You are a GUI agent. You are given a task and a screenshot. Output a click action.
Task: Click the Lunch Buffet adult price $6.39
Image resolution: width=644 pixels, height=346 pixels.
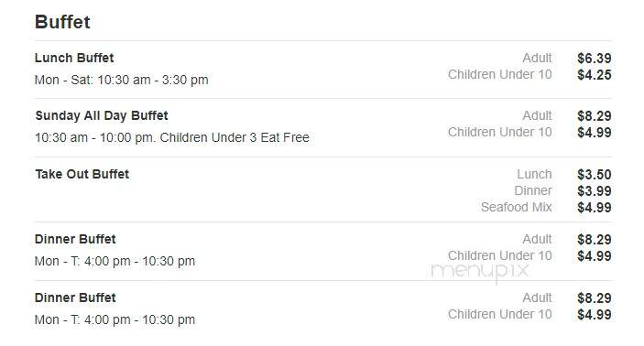point(595,59)
